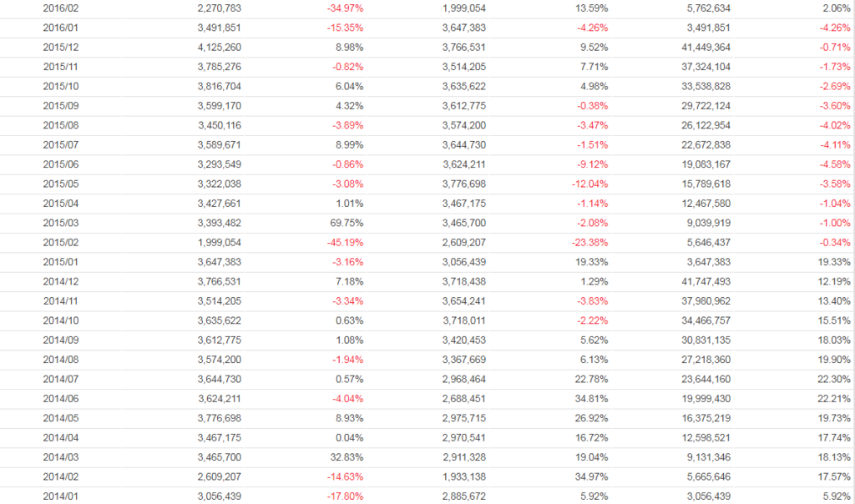Select the -17.80% cell for 2014/01
The width and height of the screenshot is (855, 504).
coord(346,496)
